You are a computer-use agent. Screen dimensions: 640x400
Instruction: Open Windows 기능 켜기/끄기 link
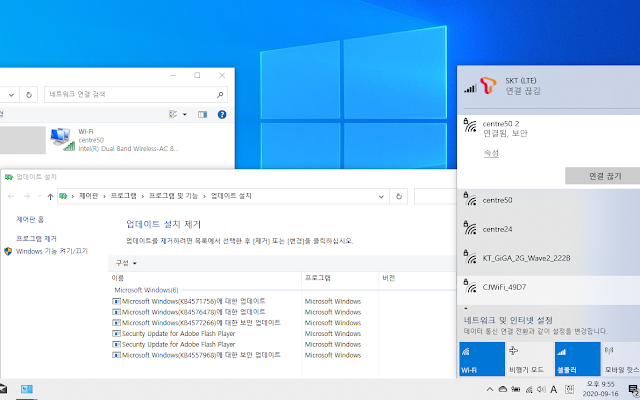click(x=52, y=251)
